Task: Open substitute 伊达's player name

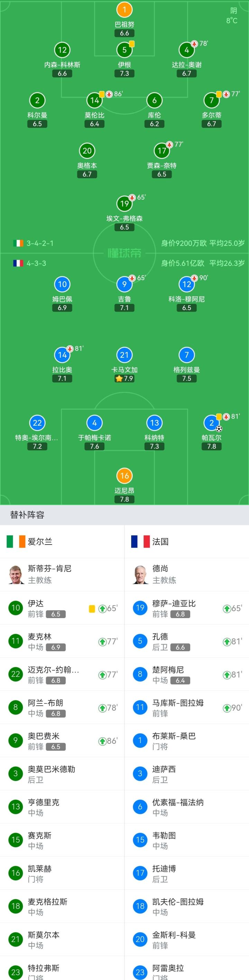Action: (36, 603)
